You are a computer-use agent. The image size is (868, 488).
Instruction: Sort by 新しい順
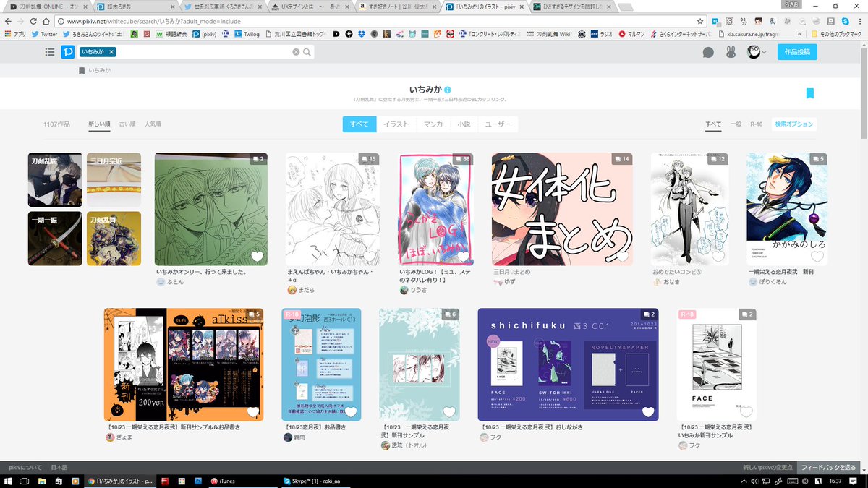(99, 124)
